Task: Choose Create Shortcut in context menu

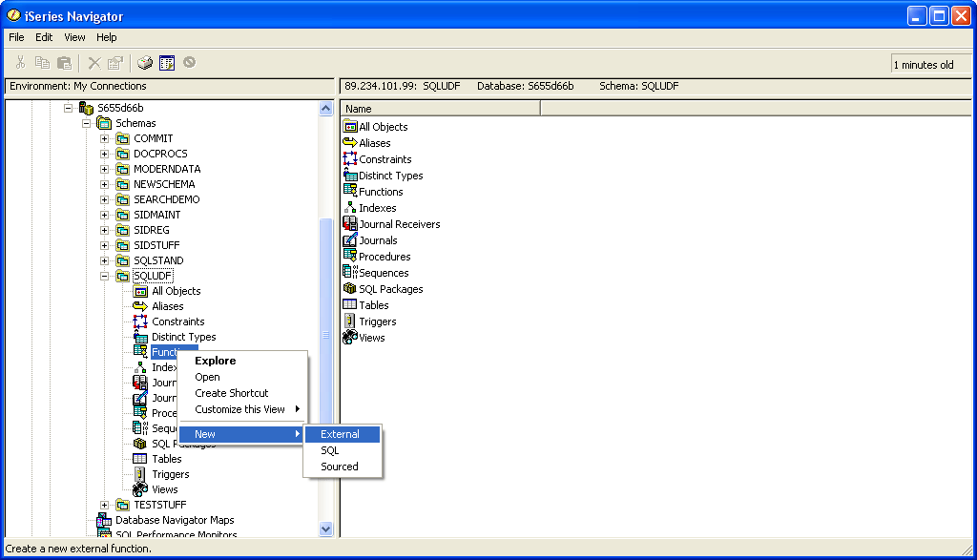Action: 243,393
